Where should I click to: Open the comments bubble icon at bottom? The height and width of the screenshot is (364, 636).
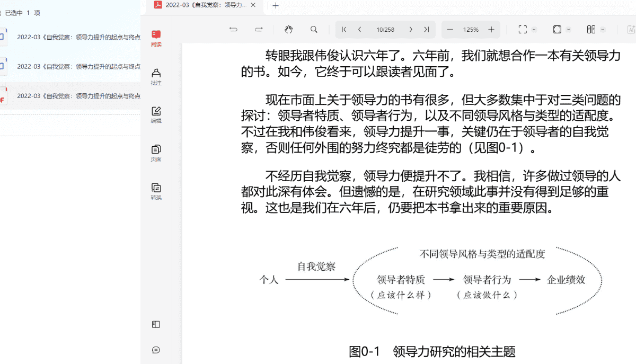click(156, 350)
